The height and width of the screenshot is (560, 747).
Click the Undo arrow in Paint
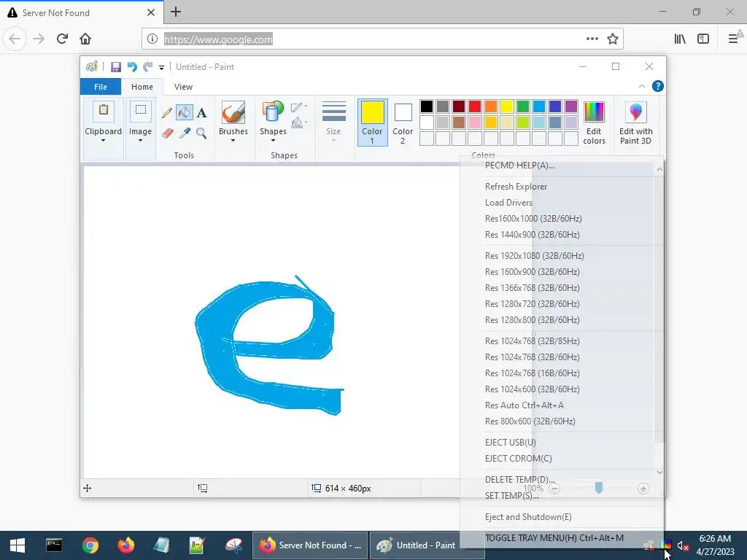pos(132,67)
